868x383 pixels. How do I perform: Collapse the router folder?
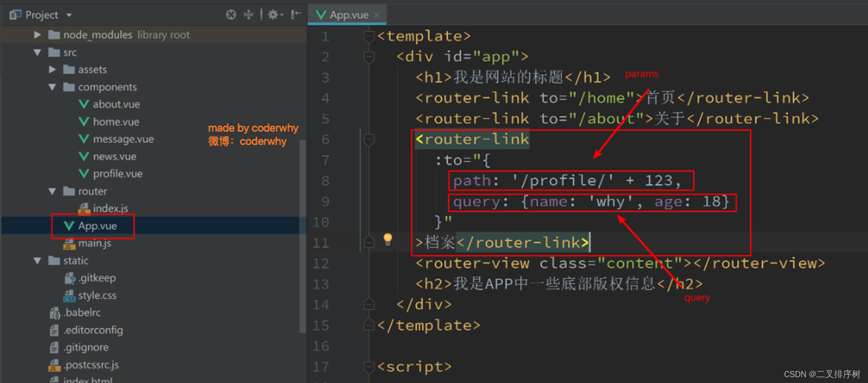[52, 191]
